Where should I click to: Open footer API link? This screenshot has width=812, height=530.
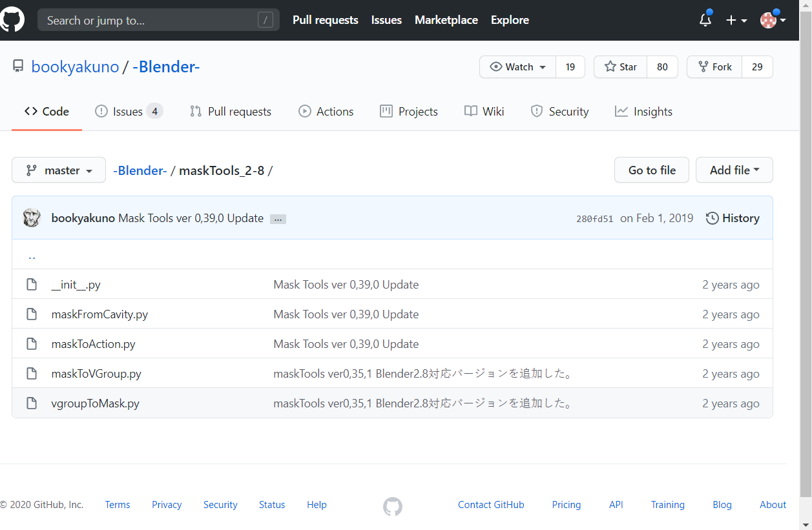[616, 505]
